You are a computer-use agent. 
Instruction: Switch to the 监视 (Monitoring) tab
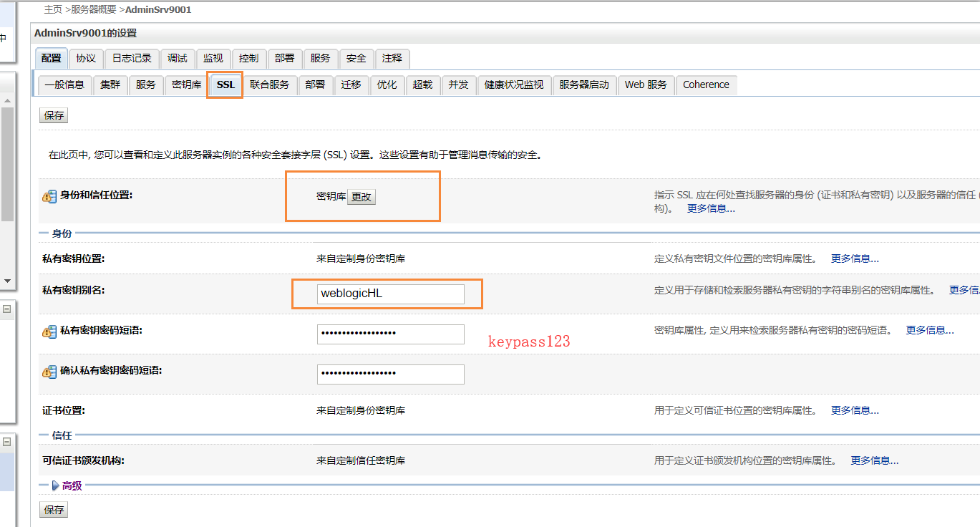coord(213,59)
